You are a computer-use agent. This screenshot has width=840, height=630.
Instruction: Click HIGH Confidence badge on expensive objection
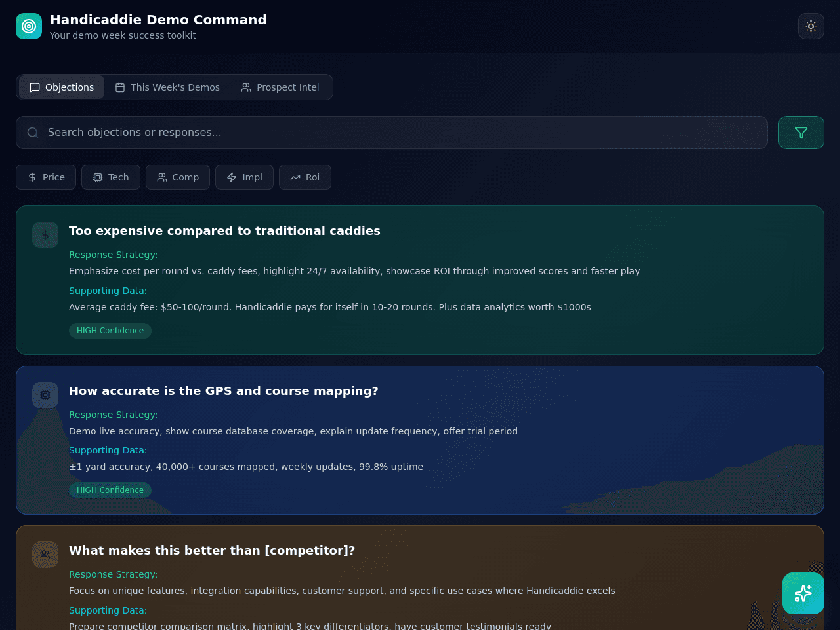pos(110,331)
